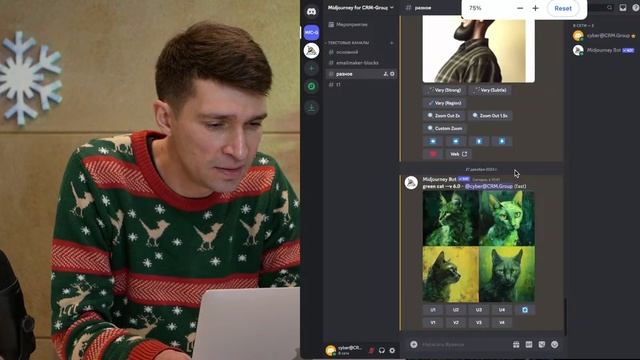Click the Zoom Out 1.5x button
This screenshot has height=360, width=640.
(x=490, y=116)
